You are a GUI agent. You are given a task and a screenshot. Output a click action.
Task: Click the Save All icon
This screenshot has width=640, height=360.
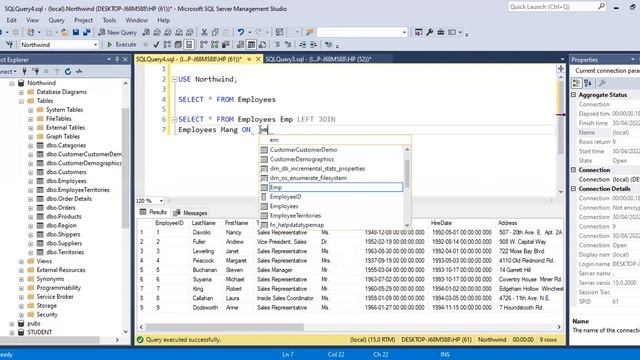tap(87, 32)
